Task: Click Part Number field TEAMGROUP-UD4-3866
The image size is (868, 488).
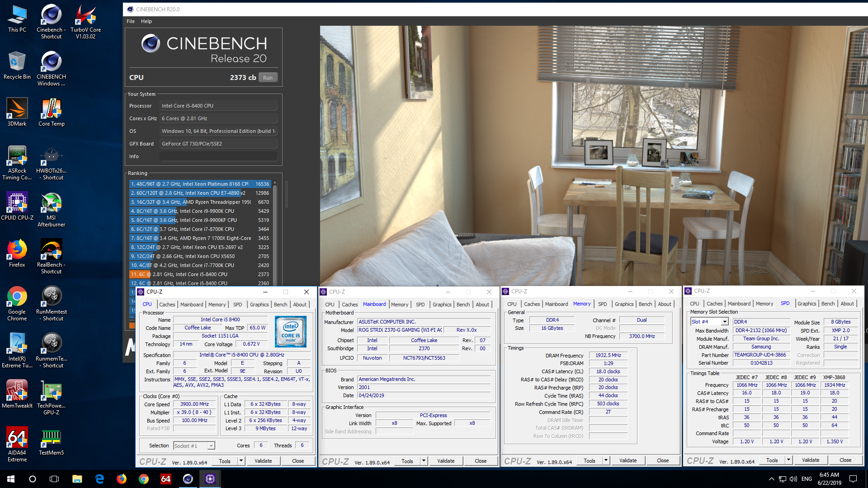Action: (761, 355)
